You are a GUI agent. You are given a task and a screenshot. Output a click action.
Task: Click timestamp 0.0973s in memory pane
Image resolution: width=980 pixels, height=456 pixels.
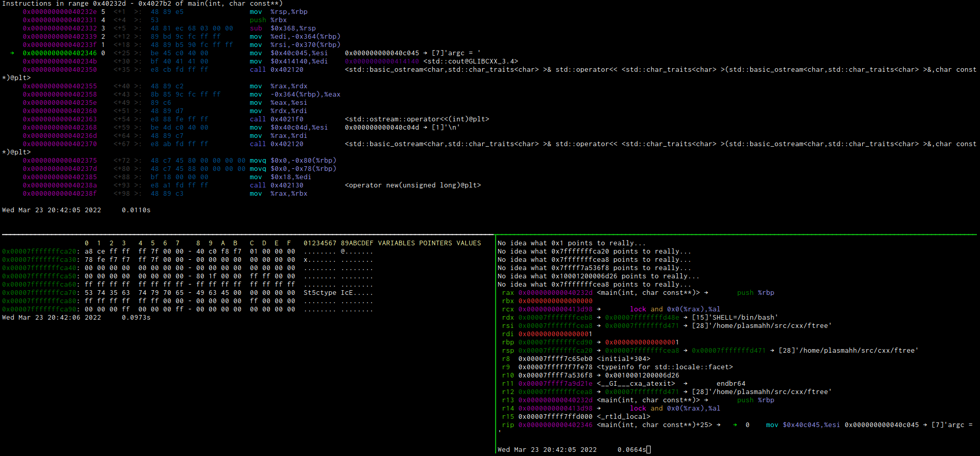(x=136, y=318)
